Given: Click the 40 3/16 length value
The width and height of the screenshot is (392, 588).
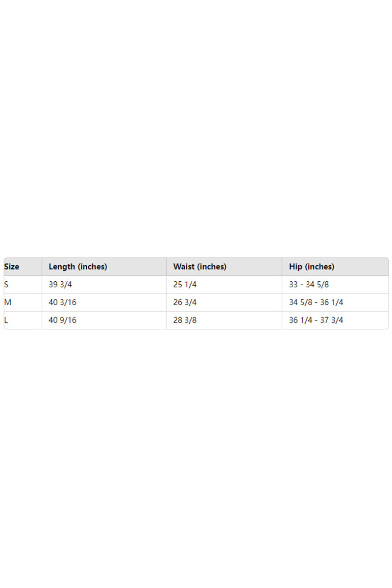Looking at the screenshot, I should point(62,302).
